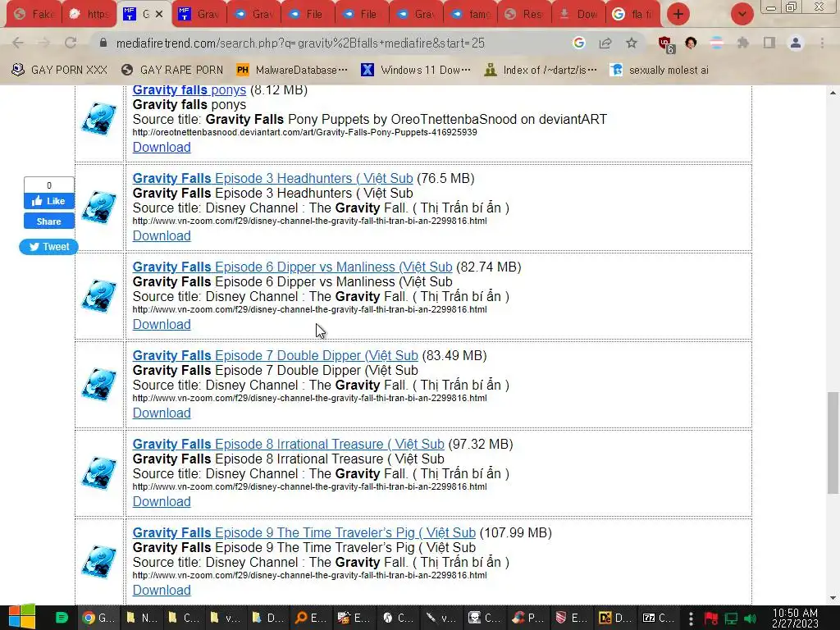Open Episode 8 Irrational Treasure title link
840x630 pixels.
tap(288, 444)
